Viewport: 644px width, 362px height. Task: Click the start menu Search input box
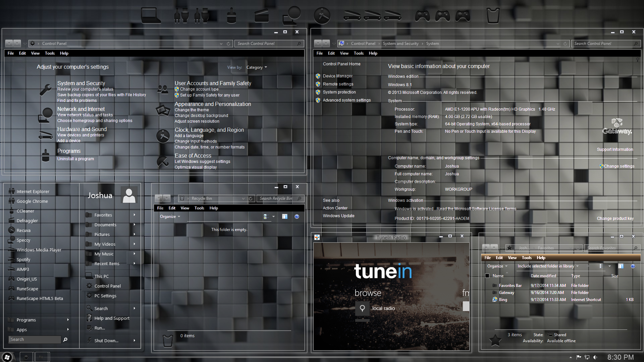35,340
